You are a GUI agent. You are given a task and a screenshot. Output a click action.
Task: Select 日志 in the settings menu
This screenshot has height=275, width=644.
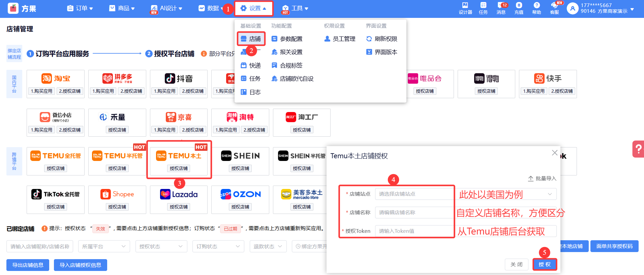pos(251,92)
